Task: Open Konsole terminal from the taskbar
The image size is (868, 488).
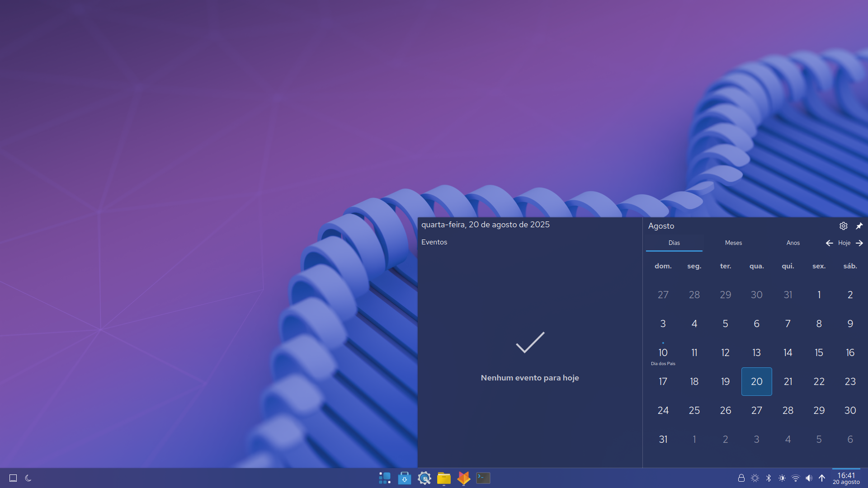Action: [483, 478]
